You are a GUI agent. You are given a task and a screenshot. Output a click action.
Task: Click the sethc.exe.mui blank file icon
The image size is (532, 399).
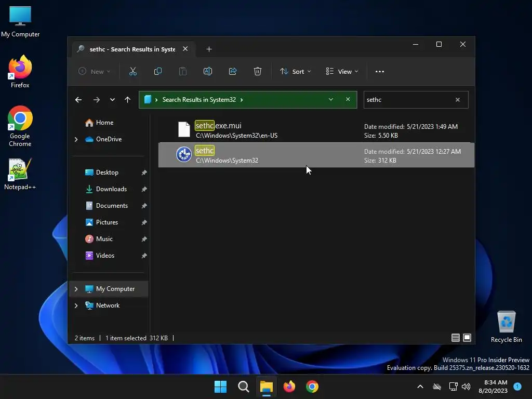click(x=184, y=129)
